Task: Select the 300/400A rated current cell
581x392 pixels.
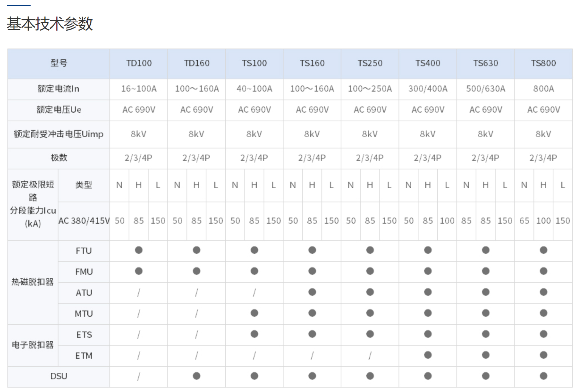Action: (428, 89)
